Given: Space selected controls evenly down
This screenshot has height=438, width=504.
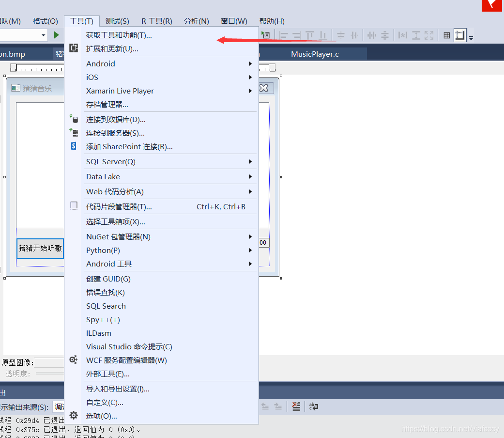Looking at the screenshot, I should point(385,35).
